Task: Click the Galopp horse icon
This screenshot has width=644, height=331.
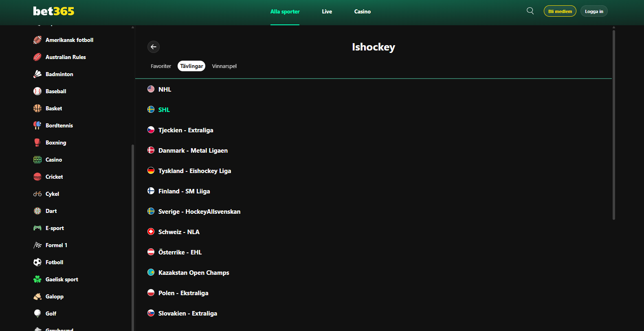Action: (x=37, y=296)
